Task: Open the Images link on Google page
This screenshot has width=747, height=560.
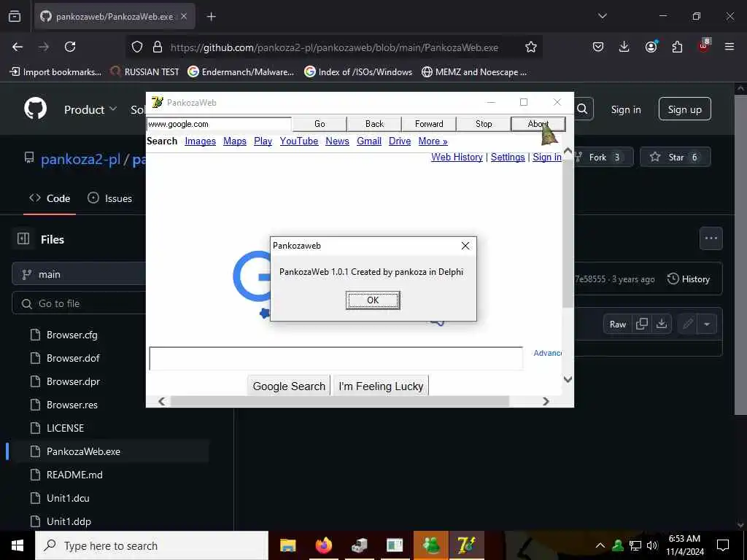Action: click(x=200, y=141)
